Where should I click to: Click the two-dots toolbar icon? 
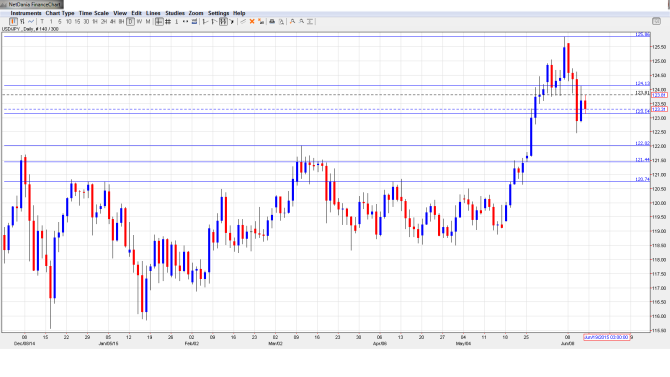click(x=185, y=21)
